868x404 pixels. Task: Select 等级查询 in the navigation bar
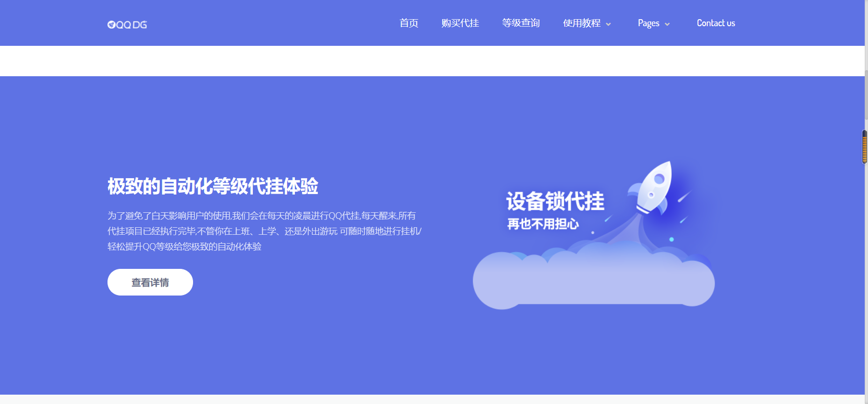[521, 23]
